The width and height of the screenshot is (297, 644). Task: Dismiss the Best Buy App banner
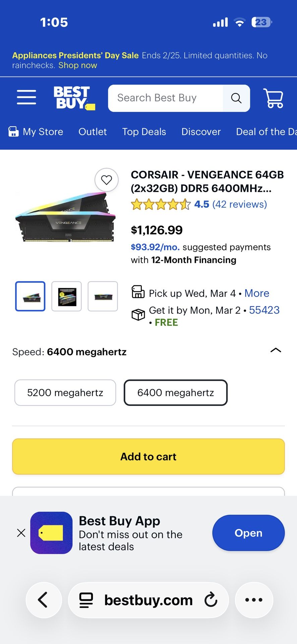point(21,533)
